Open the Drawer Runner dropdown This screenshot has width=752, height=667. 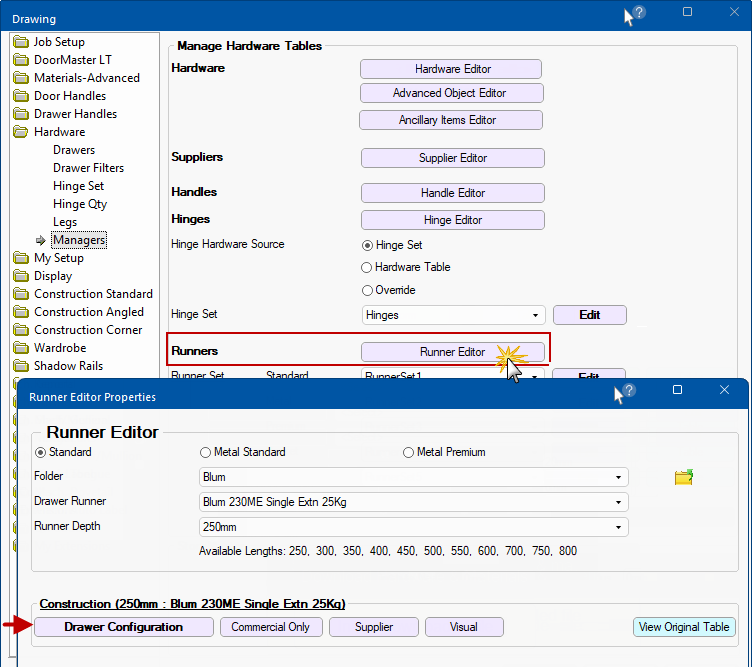click(x=413, y=503)
